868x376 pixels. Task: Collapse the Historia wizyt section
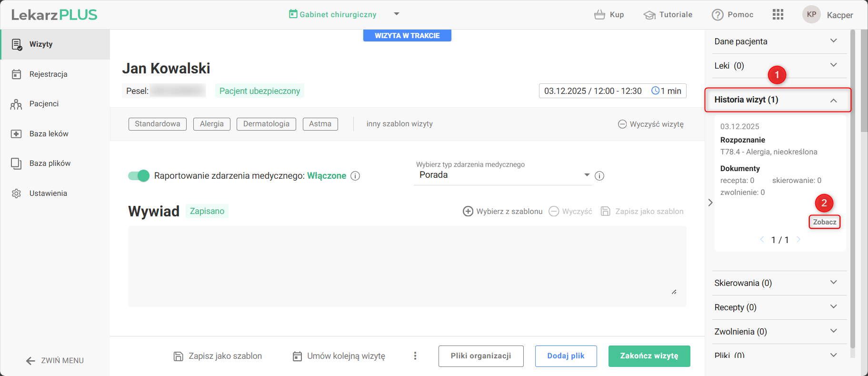tap(833, 100)
